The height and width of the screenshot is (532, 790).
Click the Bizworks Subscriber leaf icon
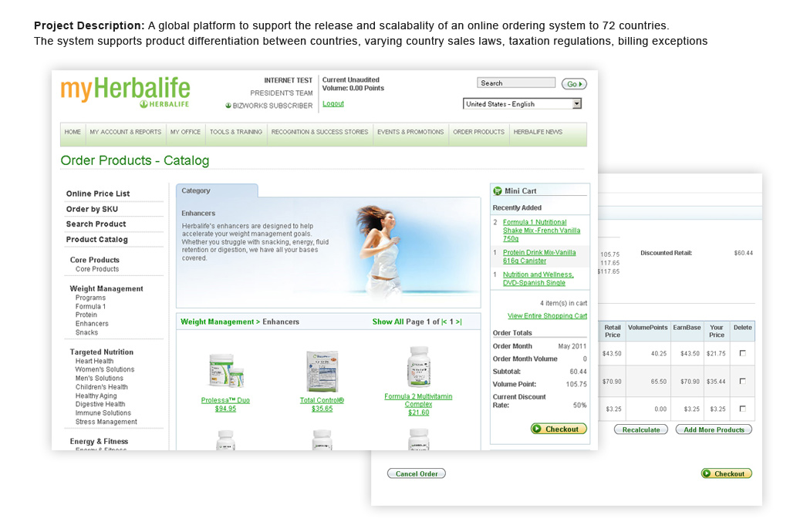click(228, 106)
